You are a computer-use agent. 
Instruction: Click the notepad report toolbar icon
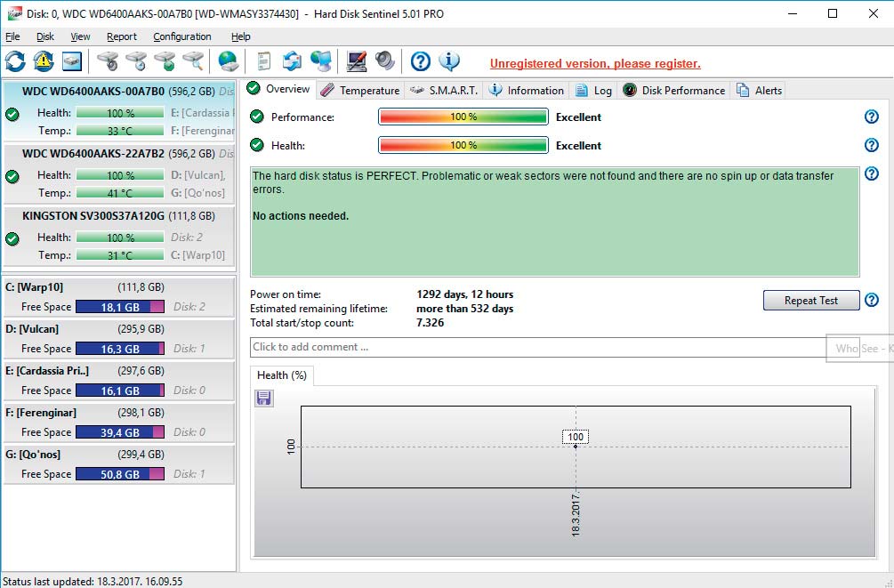coord(263,61)
